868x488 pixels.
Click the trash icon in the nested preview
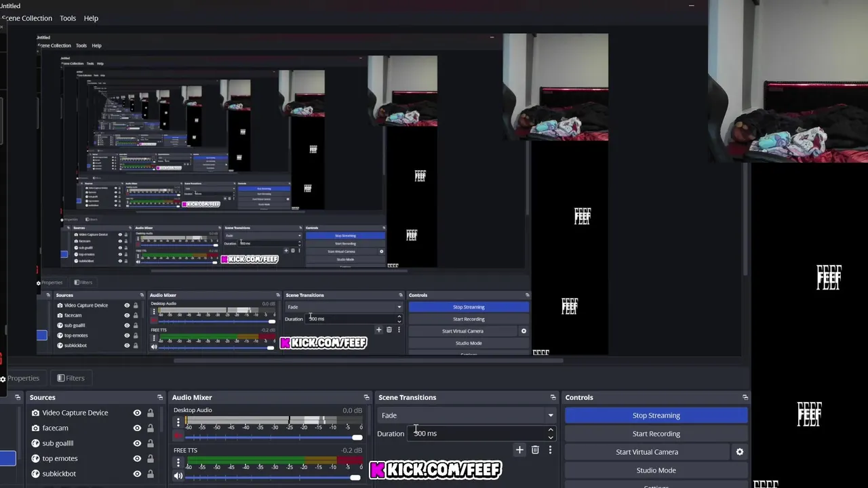[389, 330]
